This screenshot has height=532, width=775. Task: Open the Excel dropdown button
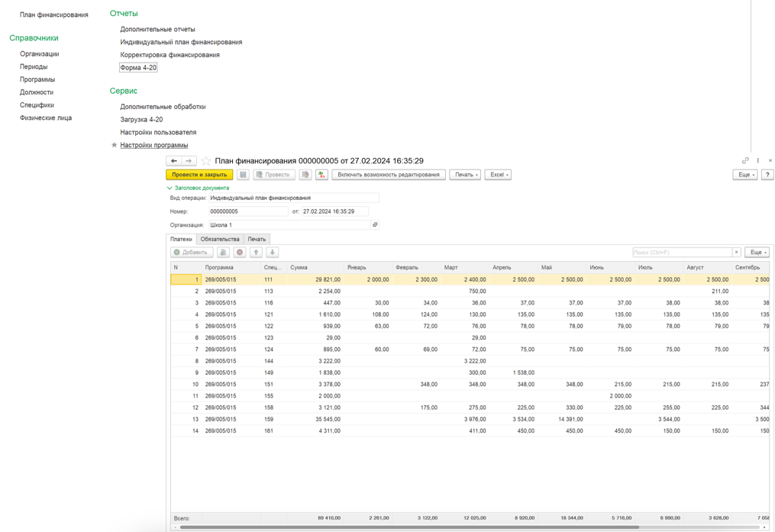pyautogui.click(x=498, y=175)
